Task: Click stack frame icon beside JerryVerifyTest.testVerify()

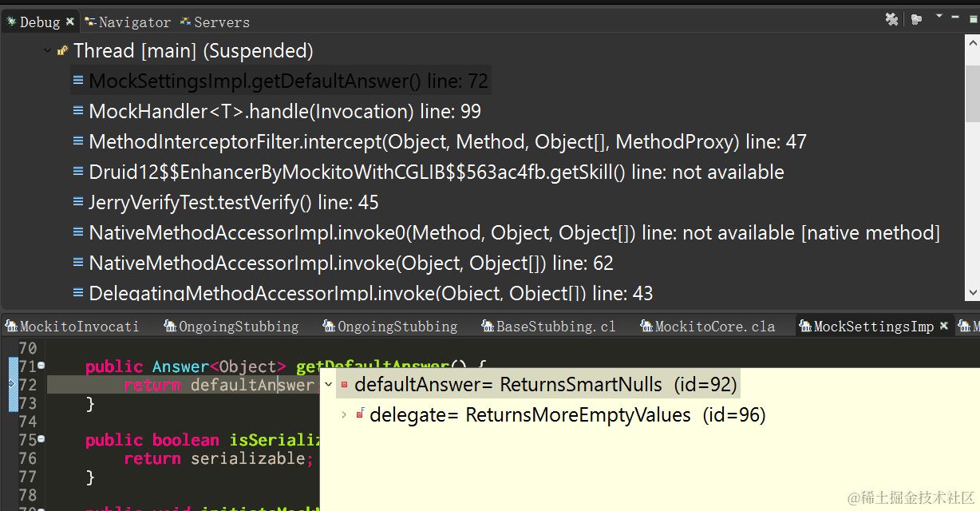Action: click(78, 203)
